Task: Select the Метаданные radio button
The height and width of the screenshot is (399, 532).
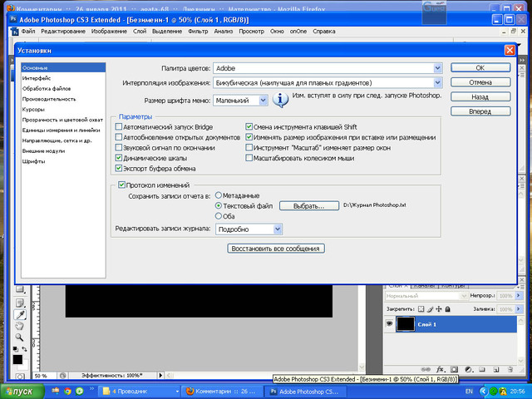Action: (x=219, y=195)
